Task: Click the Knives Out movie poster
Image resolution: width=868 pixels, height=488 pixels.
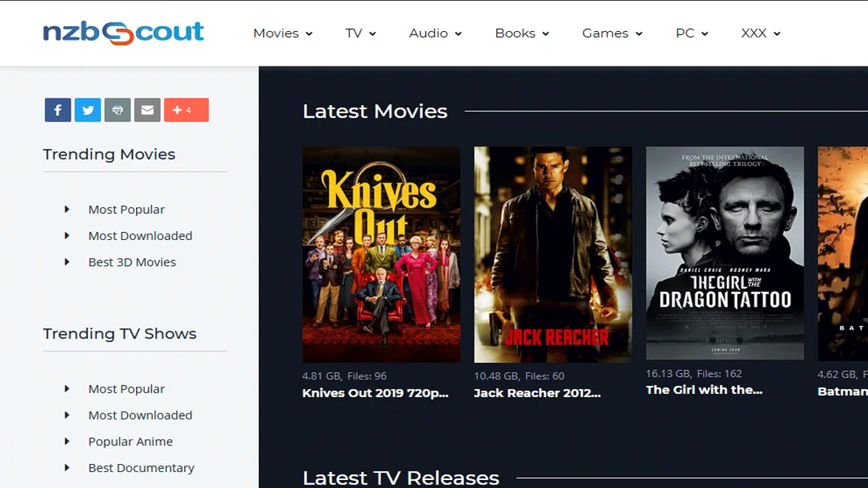Action: [381, 254]
